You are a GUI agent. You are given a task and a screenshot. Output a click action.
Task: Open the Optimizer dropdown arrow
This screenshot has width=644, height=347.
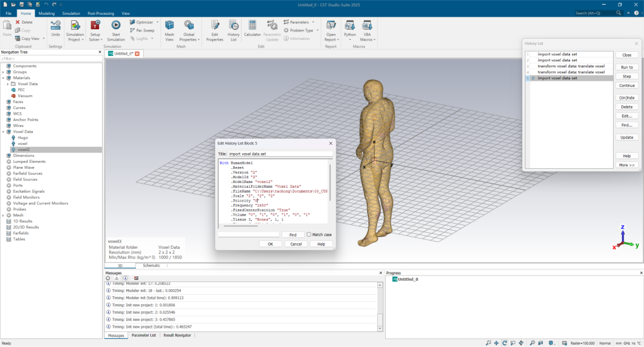[x=157, y=22]
